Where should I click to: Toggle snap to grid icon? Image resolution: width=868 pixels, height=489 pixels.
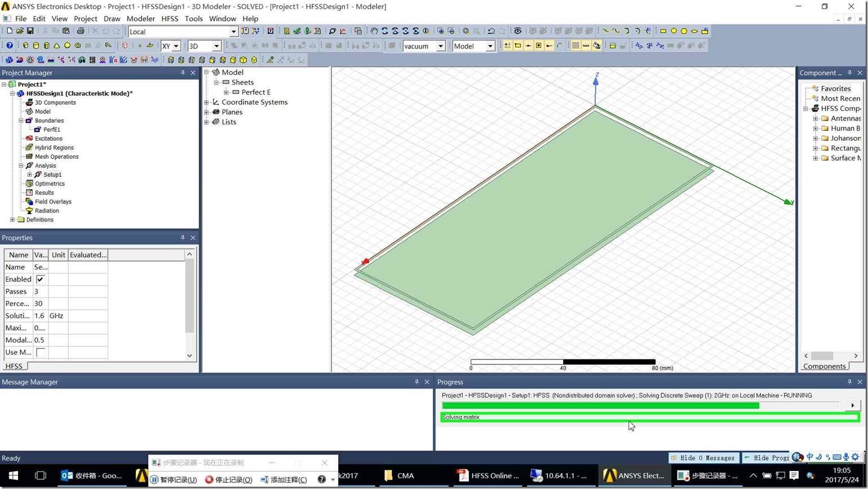tap(507, 46)
